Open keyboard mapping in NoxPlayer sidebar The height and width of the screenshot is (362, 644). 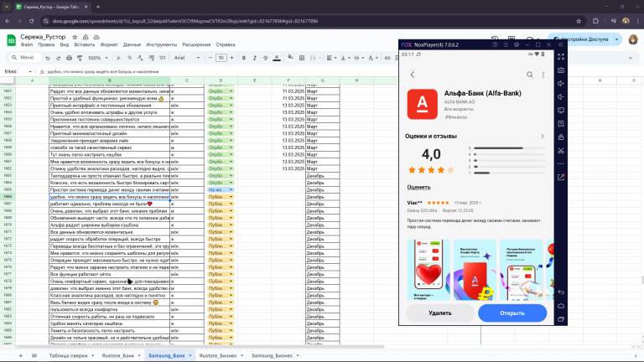pyautogui.click(x=561, y=70)
